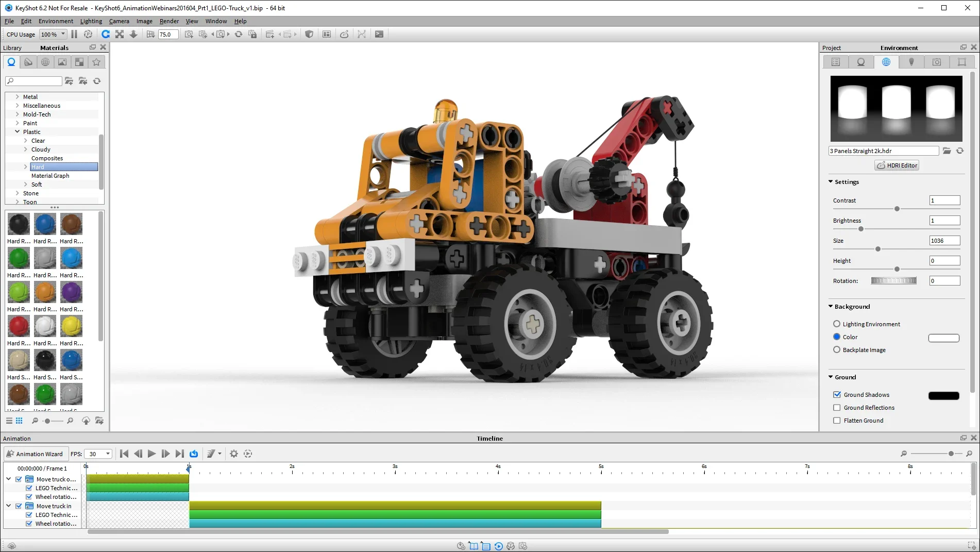Switch to the Scene tree tab
Screen dimensions: 980x552
click(835, 61)
